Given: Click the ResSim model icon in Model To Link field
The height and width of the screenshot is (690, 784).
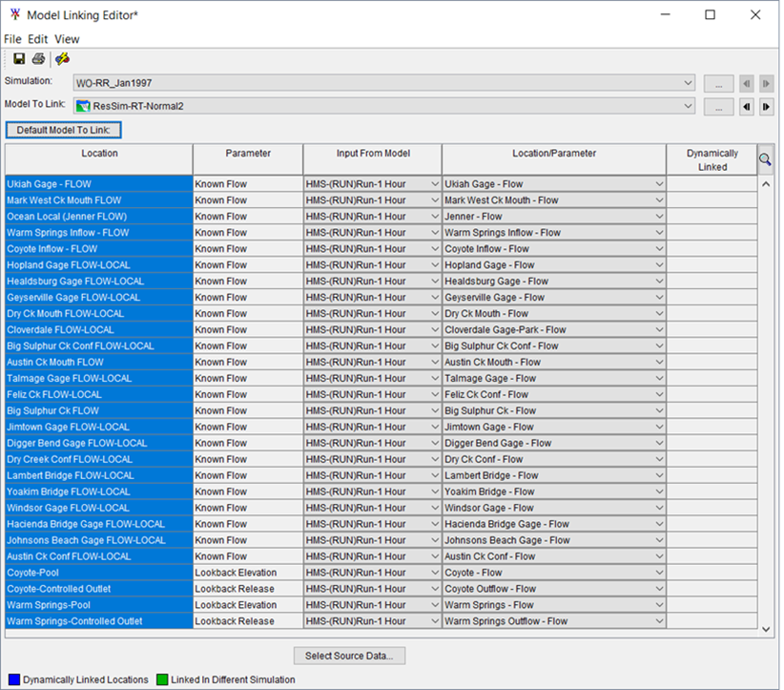Looking at the screenshot, I should pos(85,106).
